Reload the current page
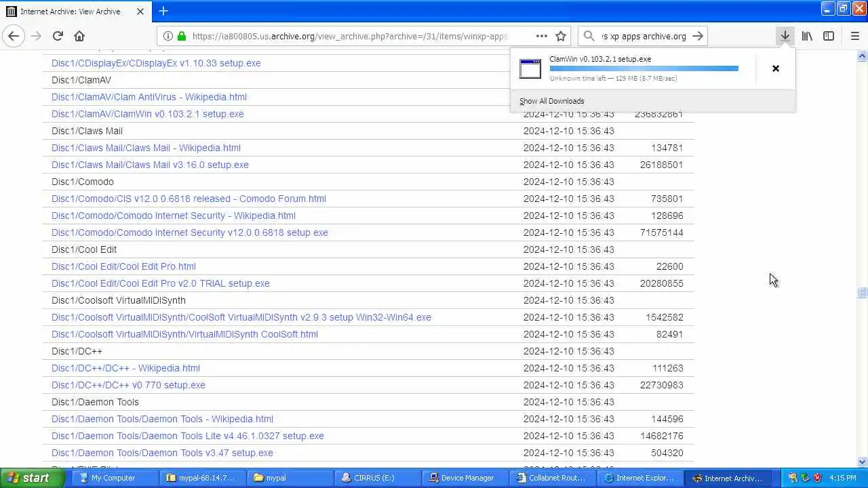868x488 pixels. [58, 36]
